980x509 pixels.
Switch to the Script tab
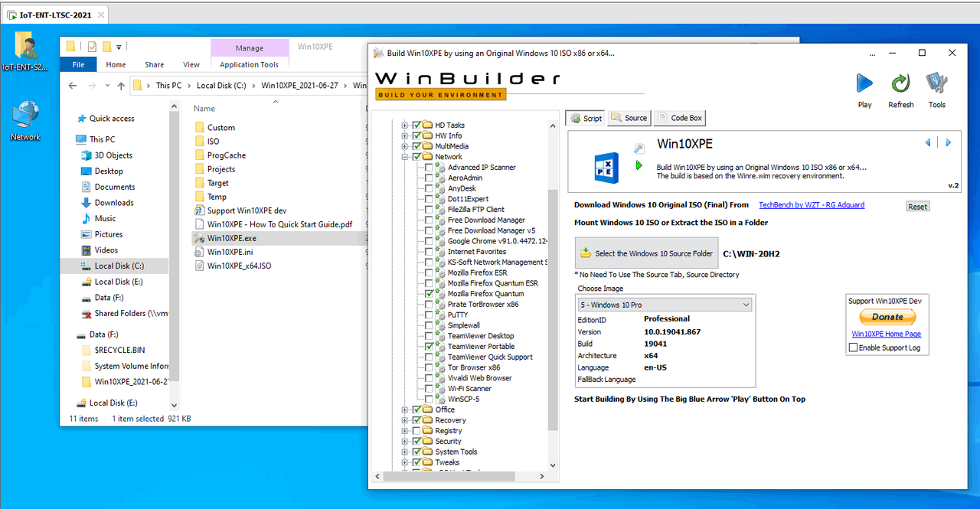586,118
